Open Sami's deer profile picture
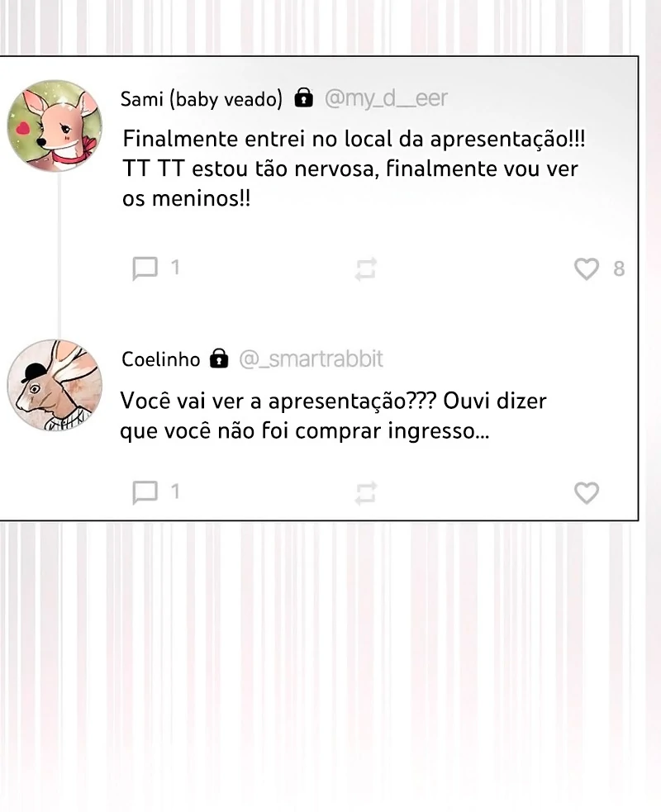The height and width of the screenshot is (812, 661). pyautogui.click(x=55, y=126)
